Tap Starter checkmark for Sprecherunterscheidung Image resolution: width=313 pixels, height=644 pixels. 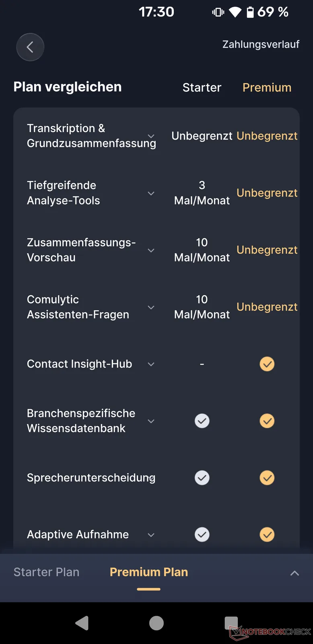(202, 478)
